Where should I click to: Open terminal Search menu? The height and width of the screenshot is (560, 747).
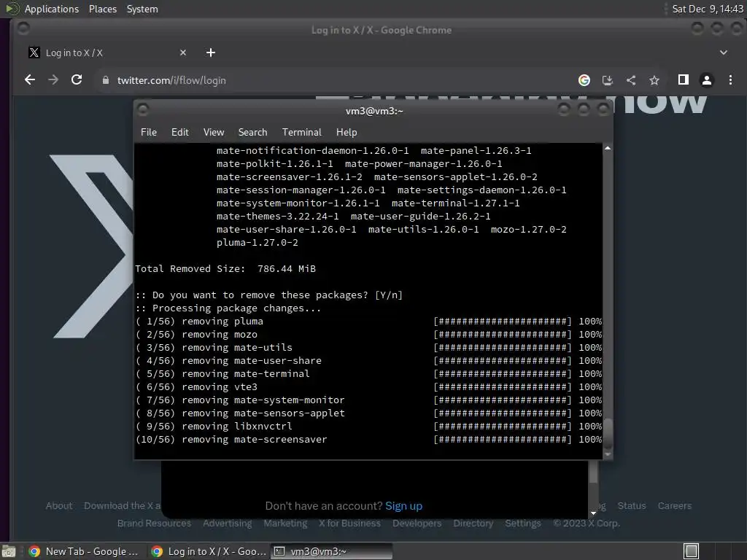(x=252, y=133)
